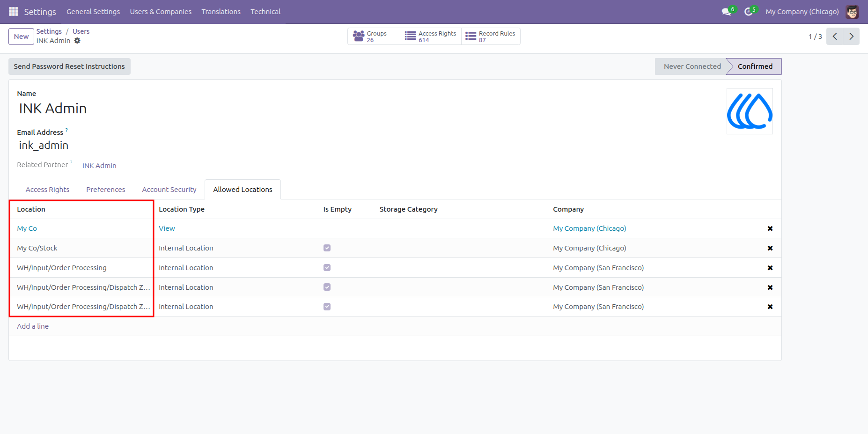This screenshot has height=434, width=868.
Task: Click the user avatar in top bar
Action: tap(852, 12)
